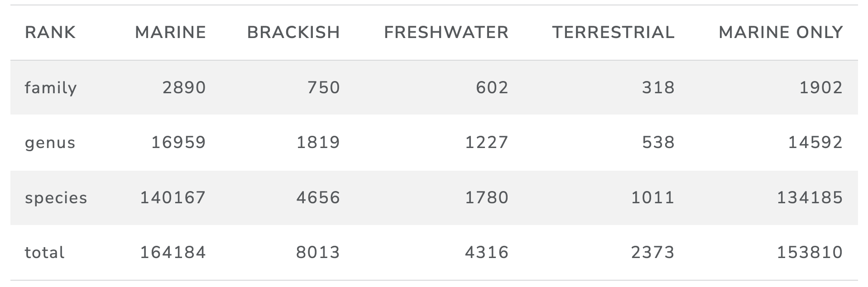Click the family marine value 2890
868x287 pixels.
[184, 87]
